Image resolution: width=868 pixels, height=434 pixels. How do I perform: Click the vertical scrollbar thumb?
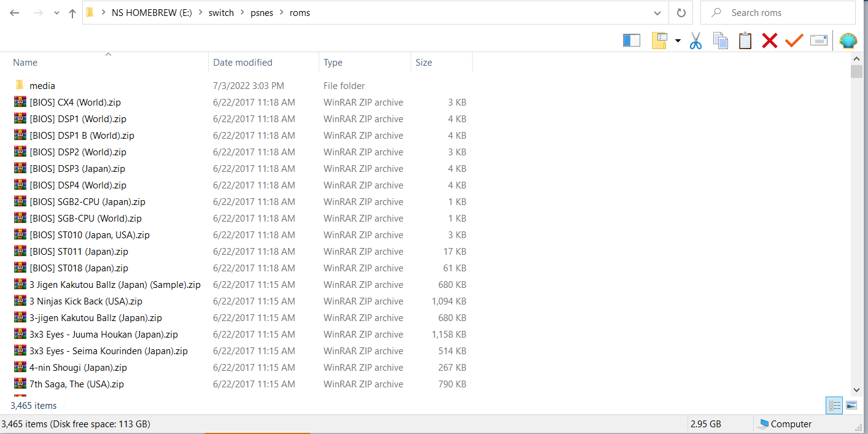857,71
